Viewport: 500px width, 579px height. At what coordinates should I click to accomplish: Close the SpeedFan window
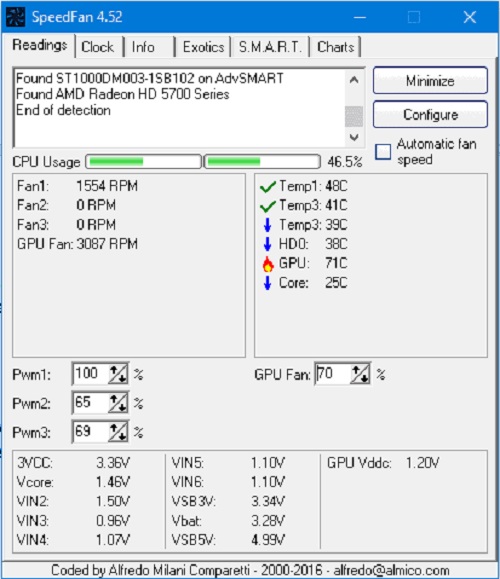click(470, 17)
